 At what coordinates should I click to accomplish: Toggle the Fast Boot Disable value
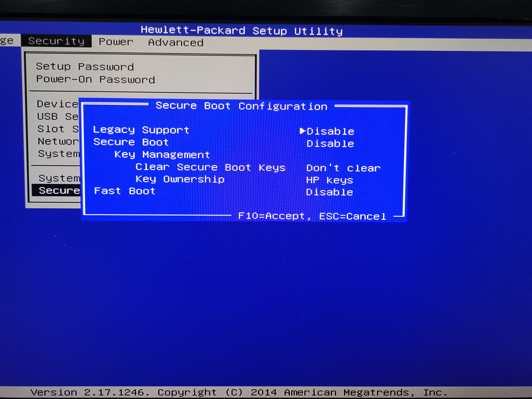330,192
